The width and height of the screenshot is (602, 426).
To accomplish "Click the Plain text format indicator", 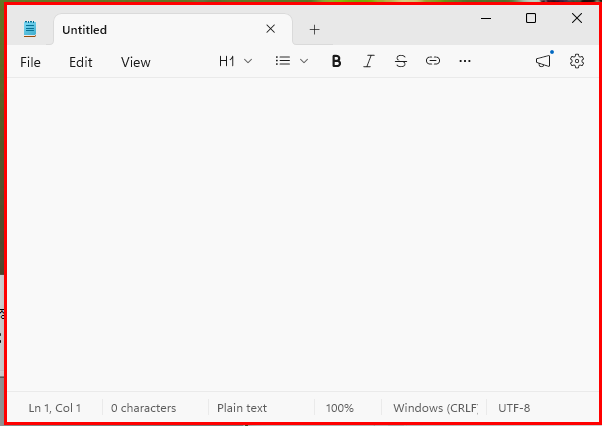I will (242, 408).
